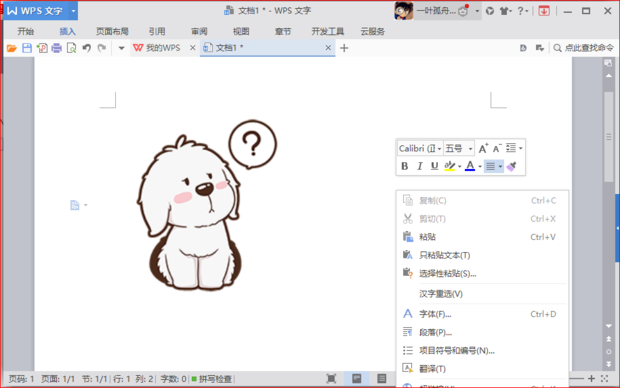This screenshot has height=388, width=620.
Task: Click the 点此查找命令 search field
Action: pyautogui.click(x=584, y=48)
